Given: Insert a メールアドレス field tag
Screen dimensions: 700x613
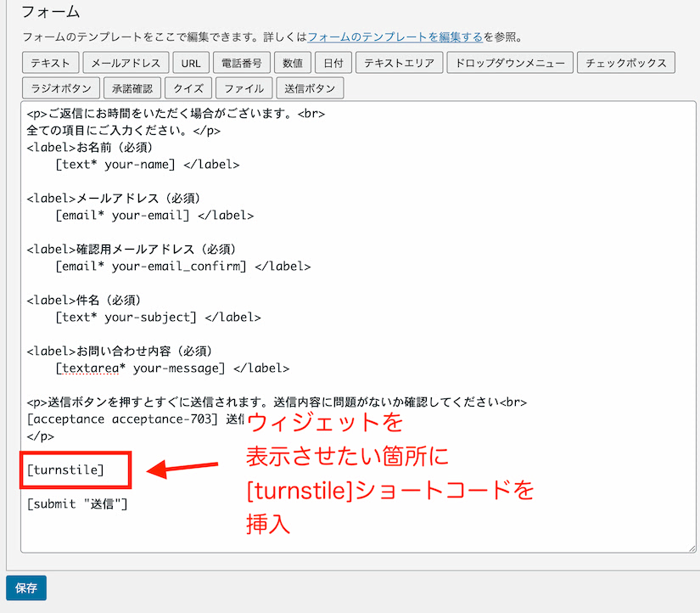Looking at the screenshot, I should point(126,63).
